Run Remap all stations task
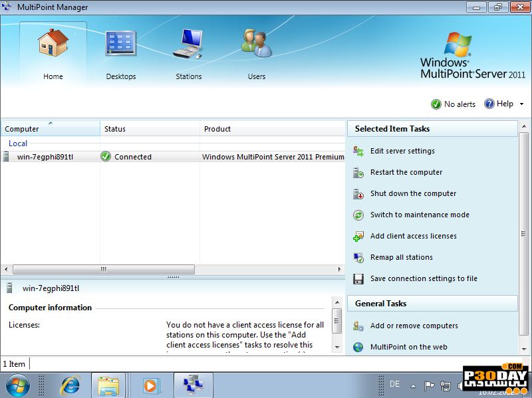This screenshot has width=532, height=398. pyautogui.click(x=402, y=257)
